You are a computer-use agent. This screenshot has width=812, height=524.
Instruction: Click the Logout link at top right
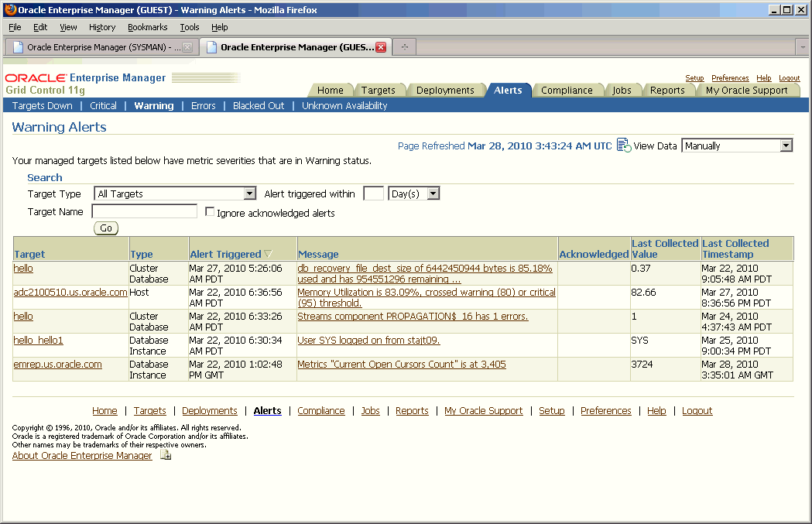[x=790, y=77]
